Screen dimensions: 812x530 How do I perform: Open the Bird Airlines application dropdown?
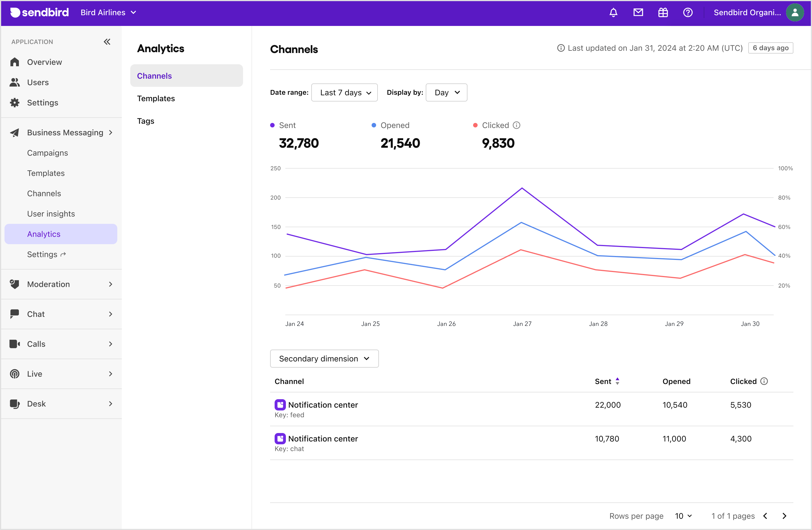(x=108, y=13)
